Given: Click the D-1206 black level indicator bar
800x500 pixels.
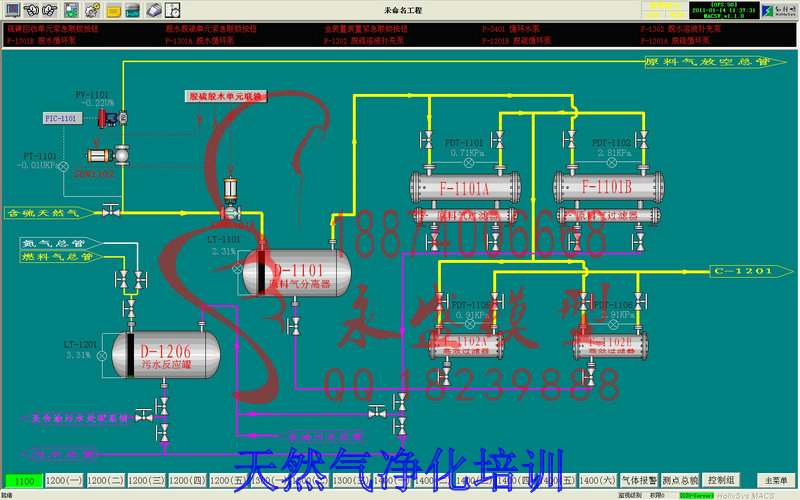Looking at the screenshot, I should [x=131, y=356].
